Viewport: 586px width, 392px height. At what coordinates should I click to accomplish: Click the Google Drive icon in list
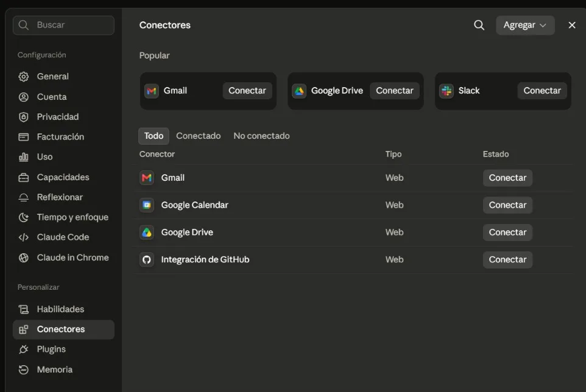146,232
